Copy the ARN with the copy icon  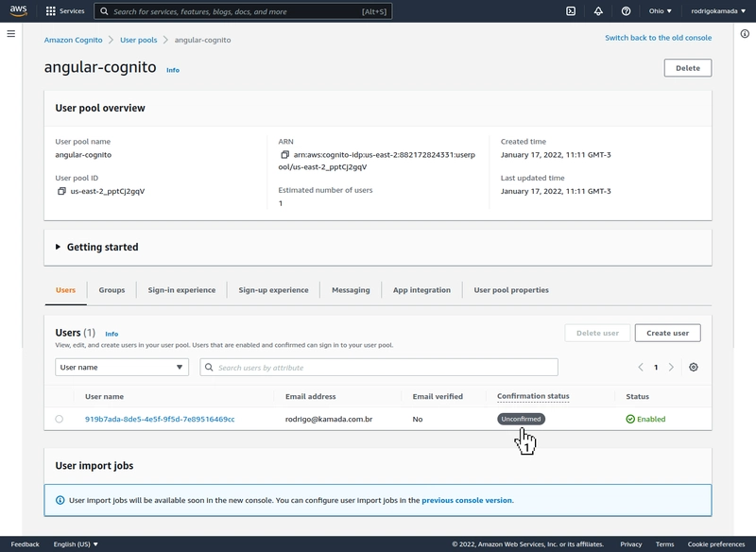pos(285,155)
